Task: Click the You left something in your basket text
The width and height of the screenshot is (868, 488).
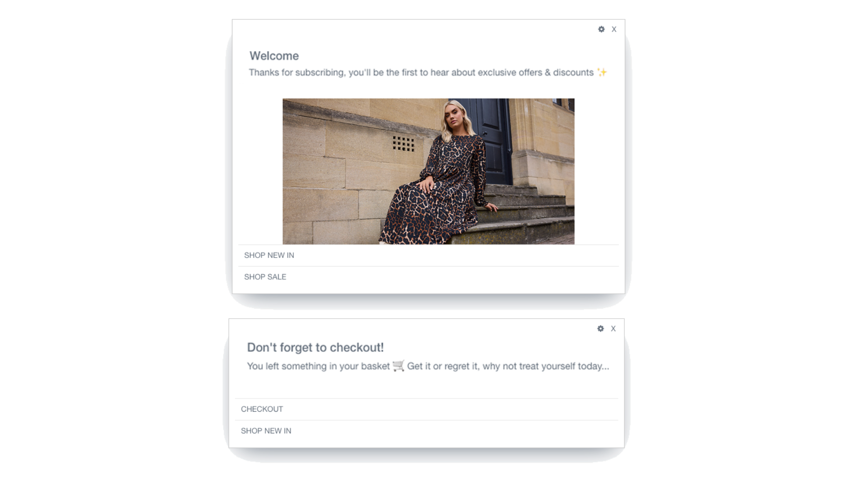Action: point(318,366)
